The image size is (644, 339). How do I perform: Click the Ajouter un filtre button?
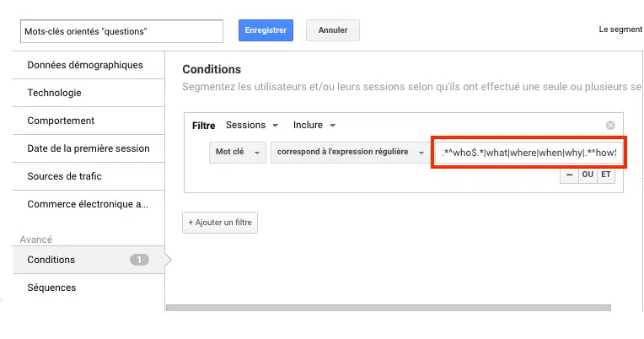(220, 223)
